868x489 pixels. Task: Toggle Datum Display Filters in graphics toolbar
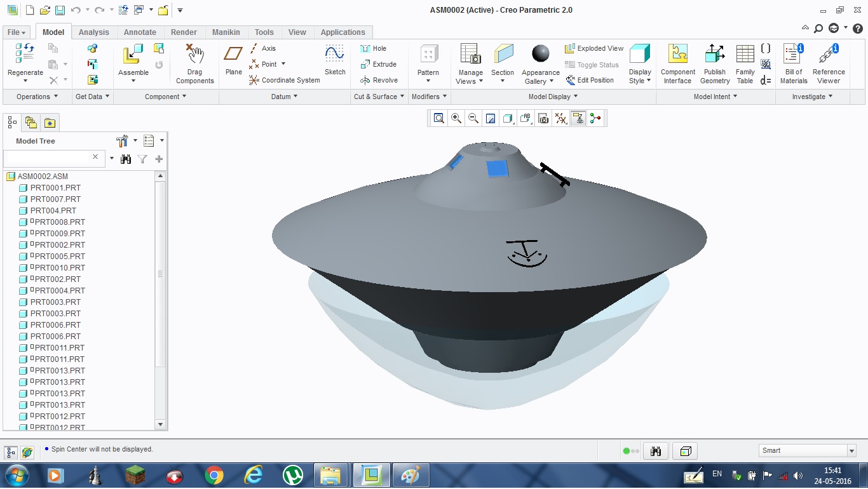tap(560, 118)
